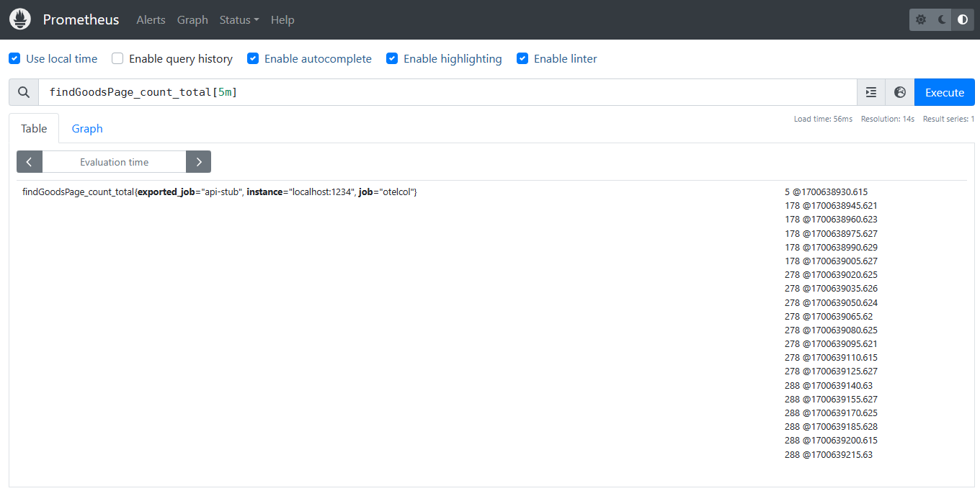Screen dimensions: 980x491
Task: Open the Status dropdown menu
Action: (239, 19)
